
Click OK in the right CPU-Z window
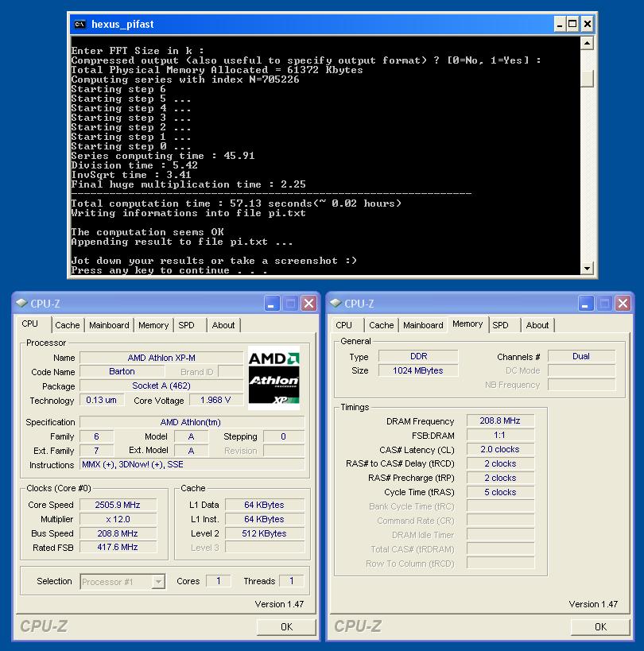600,627
